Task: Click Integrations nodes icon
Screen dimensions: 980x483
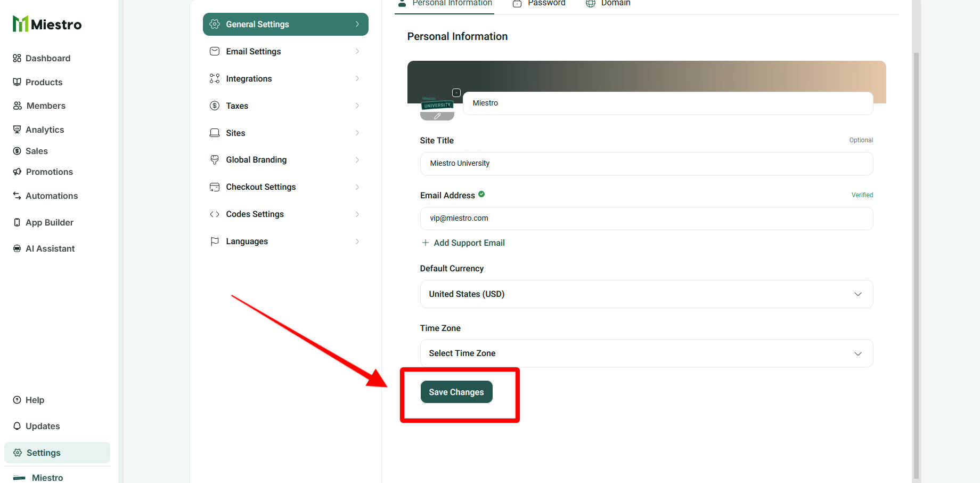Action: click(x=215, y=78)
